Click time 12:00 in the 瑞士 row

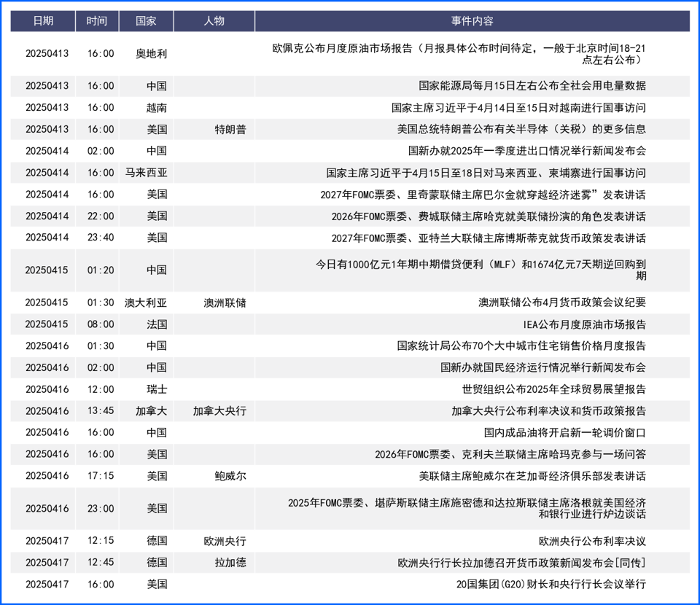point(101,389)
